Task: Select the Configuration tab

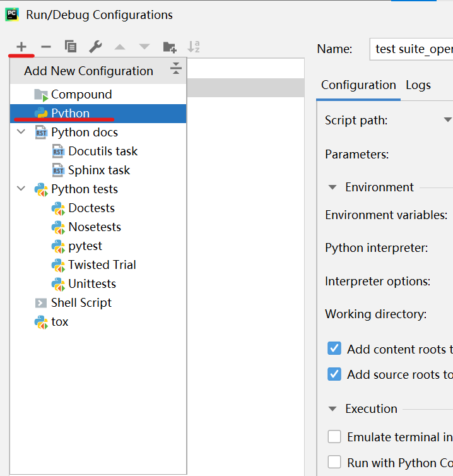Action: [x=358, y=85]
